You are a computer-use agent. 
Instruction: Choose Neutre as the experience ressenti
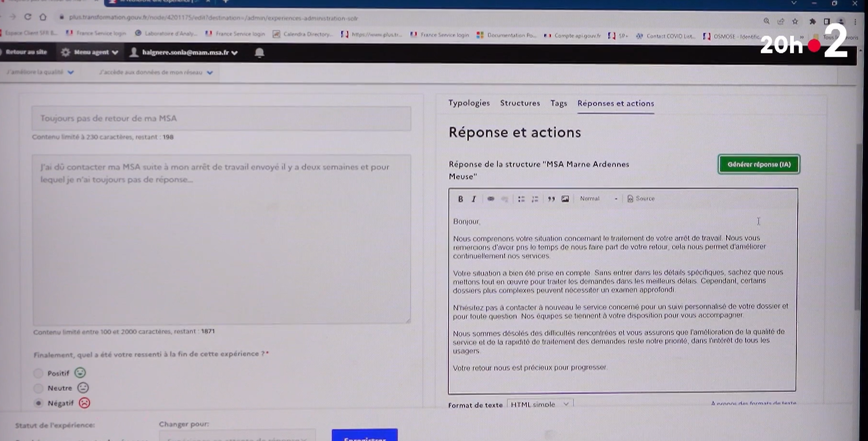(38, 388)
